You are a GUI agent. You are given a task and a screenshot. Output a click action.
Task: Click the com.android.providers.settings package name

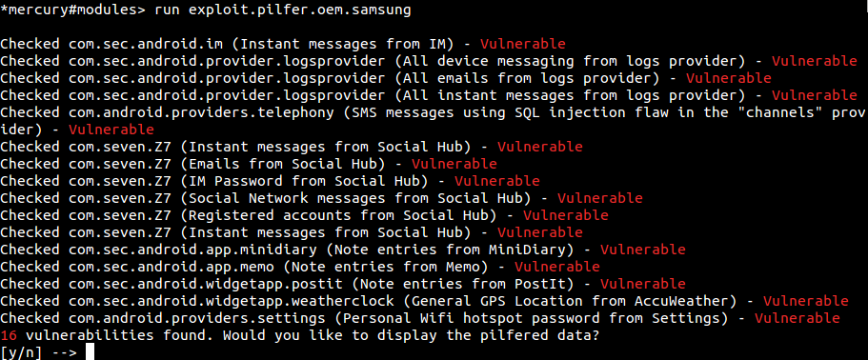pyautogui.click(x=197, y=318)
